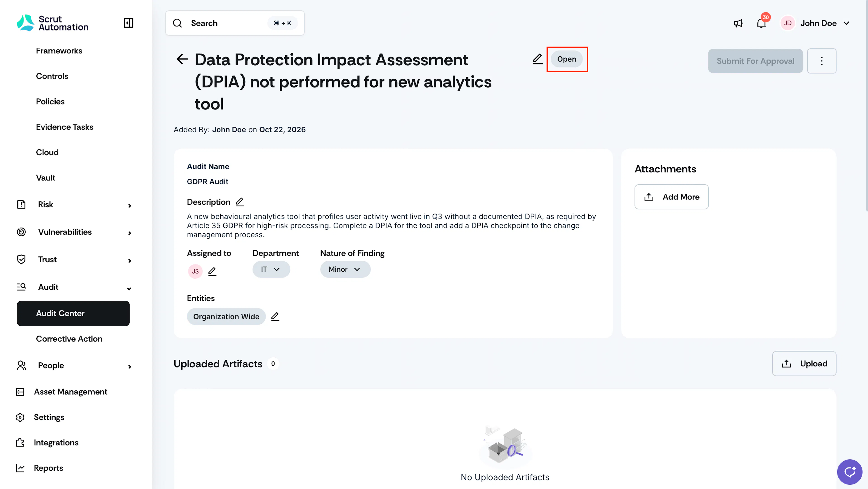868x489 pixels.
Task: Open the chat assistant bubble
Action: [849, 471]
